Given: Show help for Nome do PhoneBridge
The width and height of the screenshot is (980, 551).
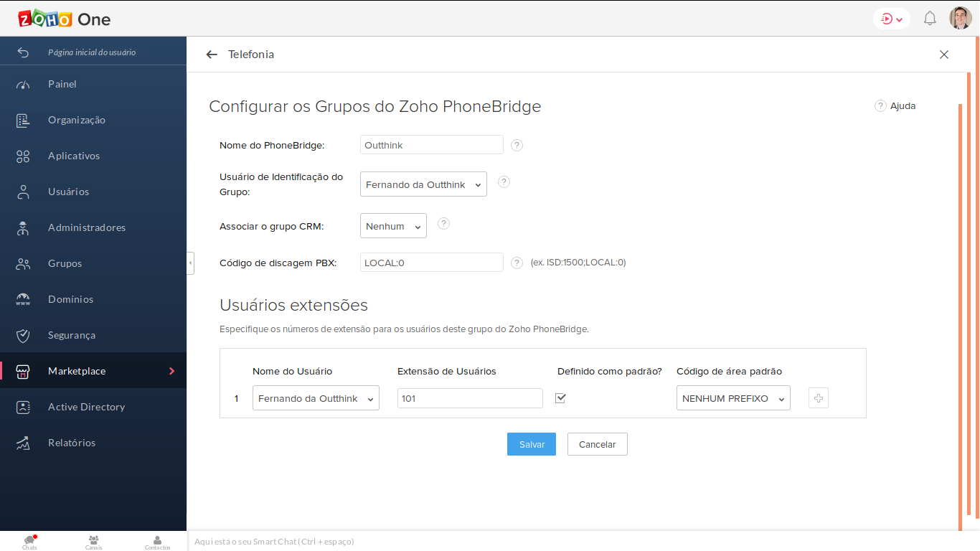Looking at the screenshot, I should [x=517, y=145].
